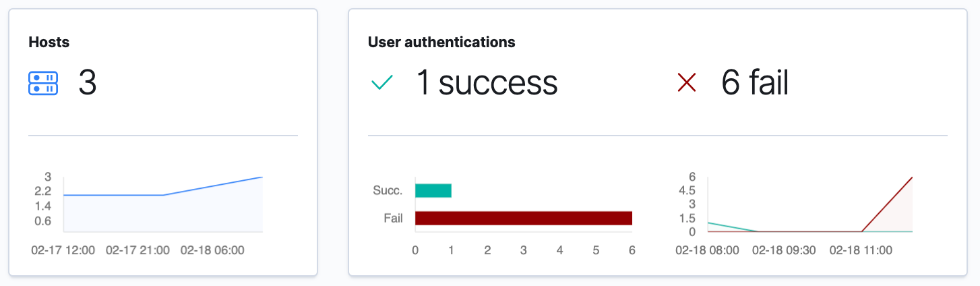The height and width of the screenshot is (286, 980).
Task: Click the blue hosts server icon
Action: pyautogui.click(x=43, y=83)
